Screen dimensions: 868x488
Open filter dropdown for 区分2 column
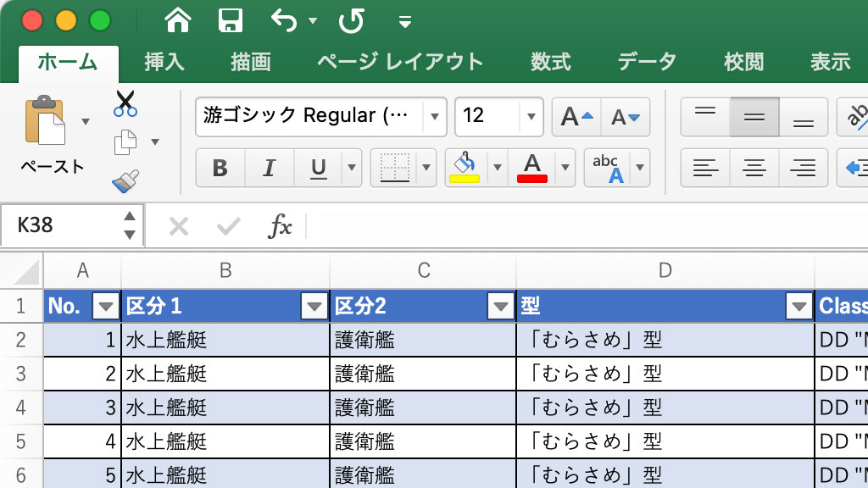502,306
